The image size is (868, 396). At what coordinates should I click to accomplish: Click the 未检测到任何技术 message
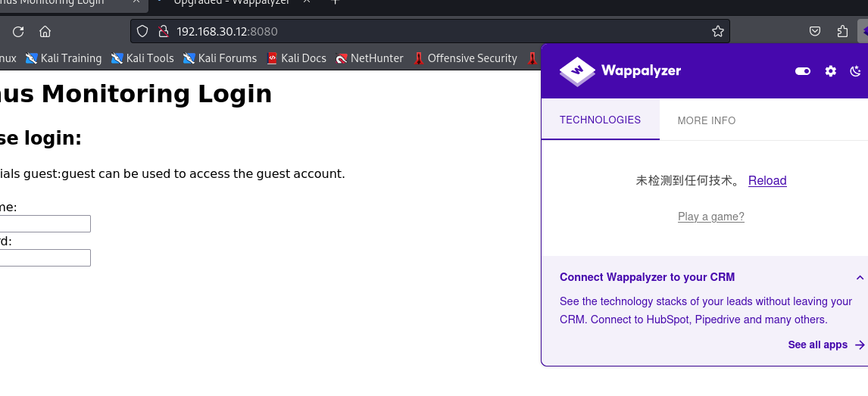688,180
